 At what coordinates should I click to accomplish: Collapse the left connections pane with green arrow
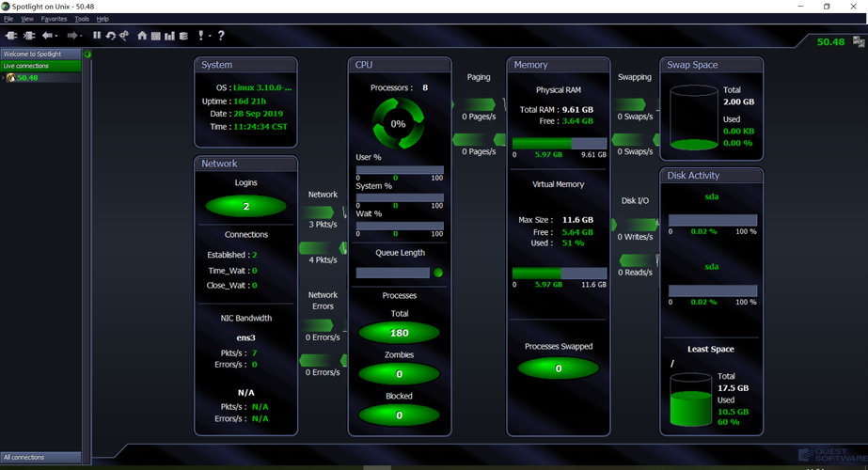[x=87, y=54]
